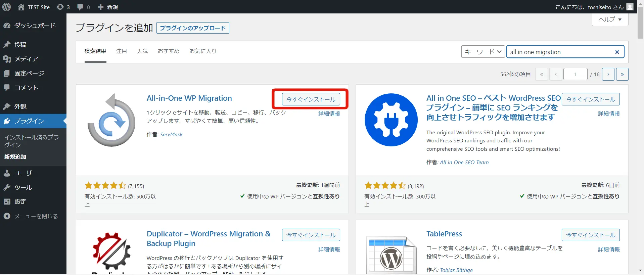The image size is (644, 275).
Task: Open Duplicator WordPress Migration title link
Action: (x=209, y=238)
